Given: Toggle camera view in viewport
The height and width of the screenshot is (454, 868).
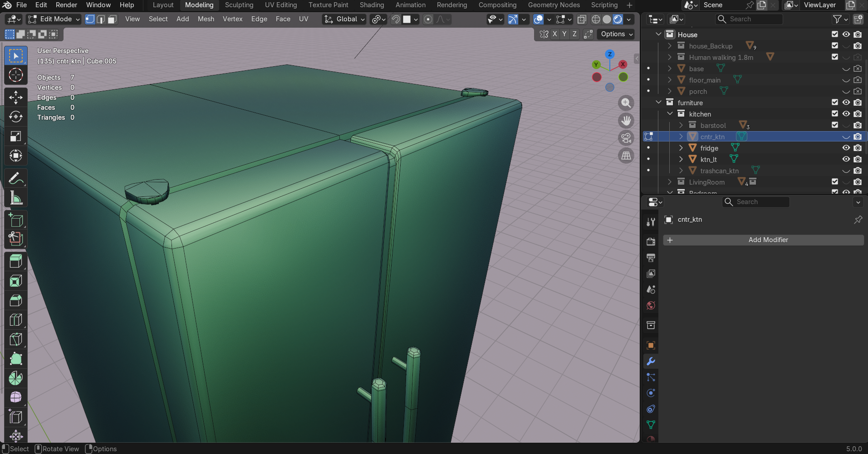Looking at the screenshot, I should [x=626, y=138].
